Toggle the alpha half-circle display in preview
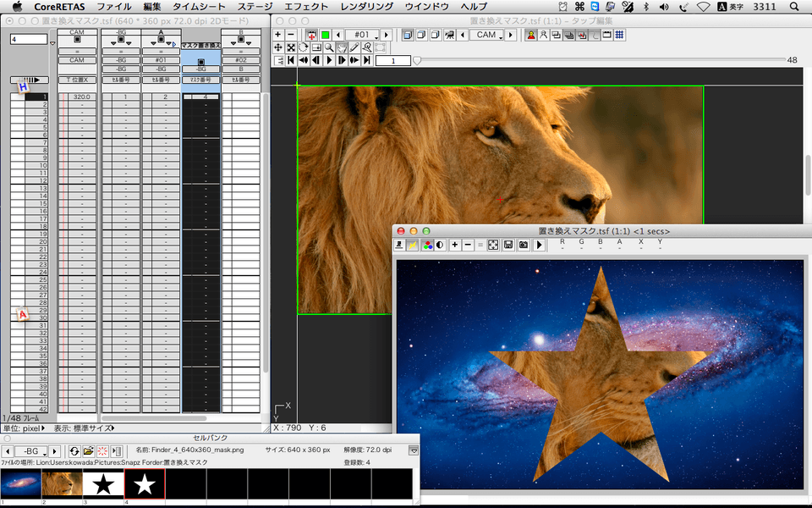Screen dimensions: 812x508 [441, 245]
